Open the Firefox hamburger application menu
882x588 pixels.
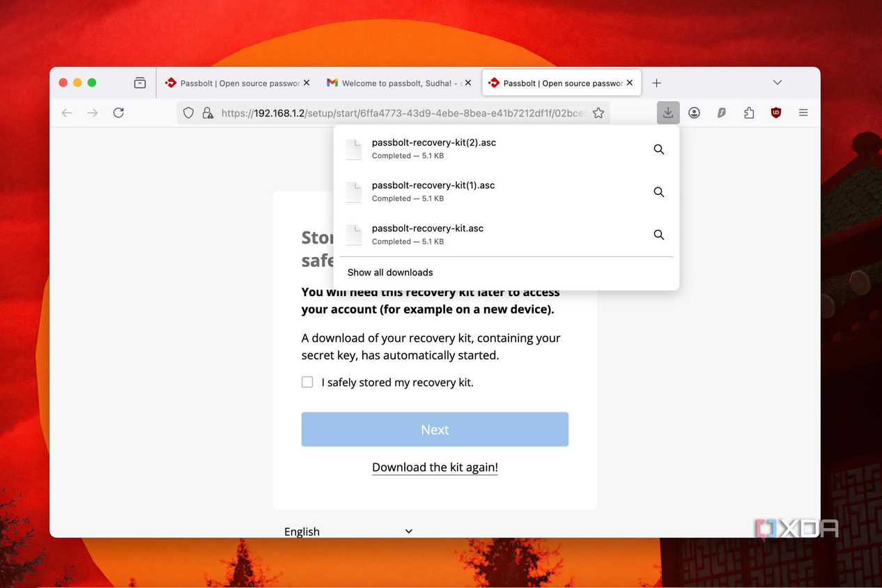(803, 113)
